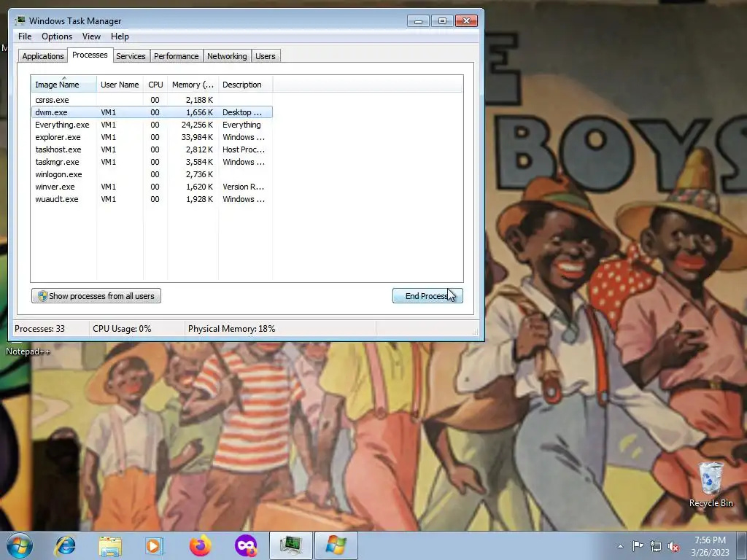Select Task Manager taskbar button

[291, 545]
